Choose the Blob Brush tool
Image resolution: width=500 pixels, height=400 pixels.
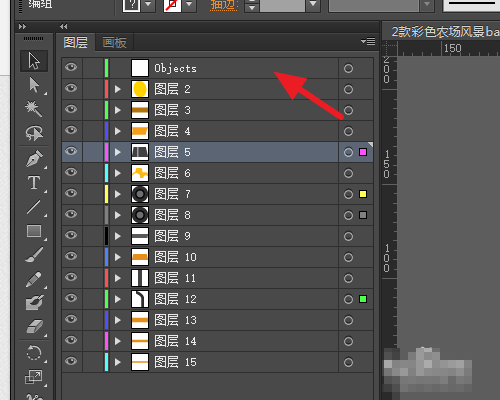point(34,303)
